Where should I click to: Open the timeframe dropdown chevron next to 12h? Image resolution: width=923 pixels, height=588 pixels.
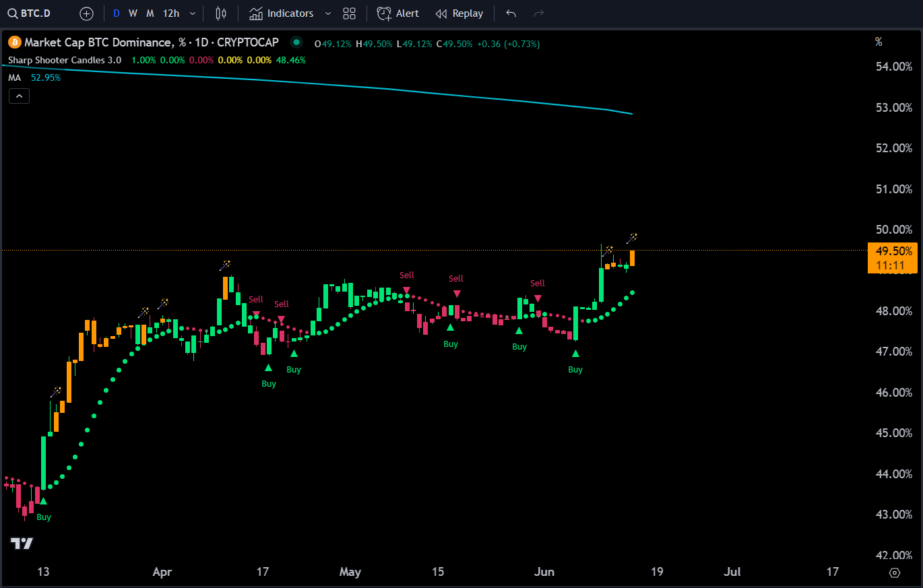[x=193, y=13]
